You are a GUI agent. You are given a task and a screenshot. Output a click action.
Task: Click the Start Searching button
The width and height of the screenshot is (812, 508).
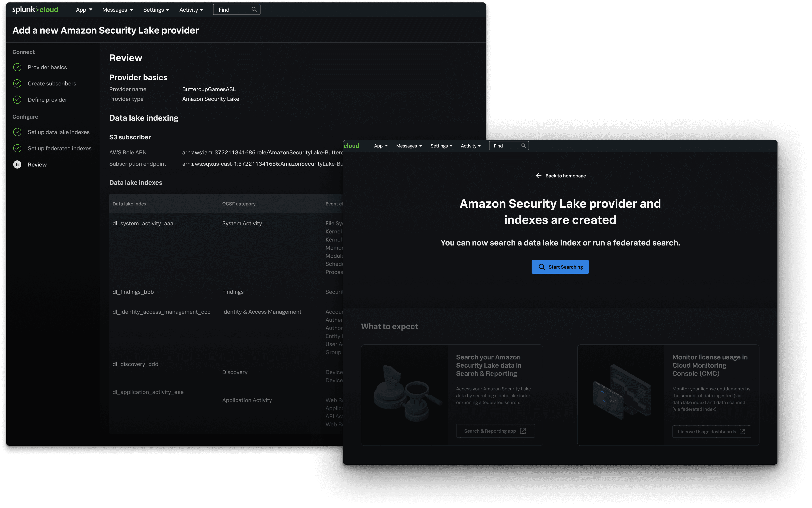[x=560, y=267]
